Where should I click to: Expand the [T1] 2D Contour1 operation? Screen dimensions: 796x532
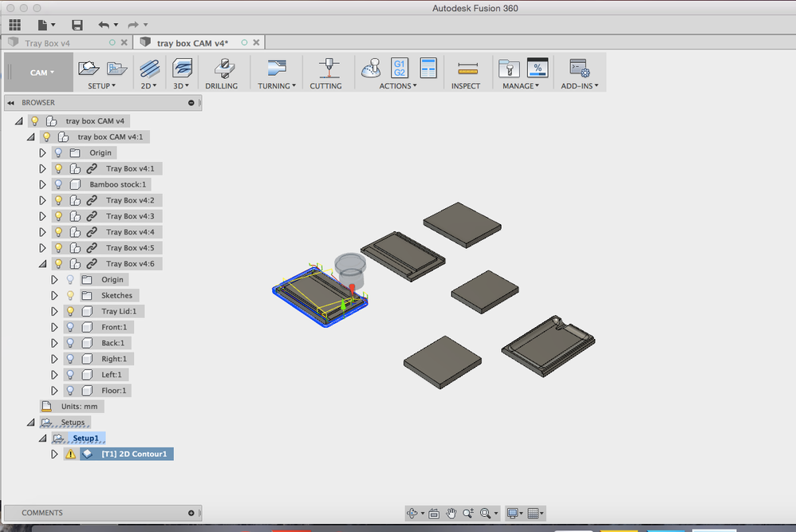[x=54, y=454]
